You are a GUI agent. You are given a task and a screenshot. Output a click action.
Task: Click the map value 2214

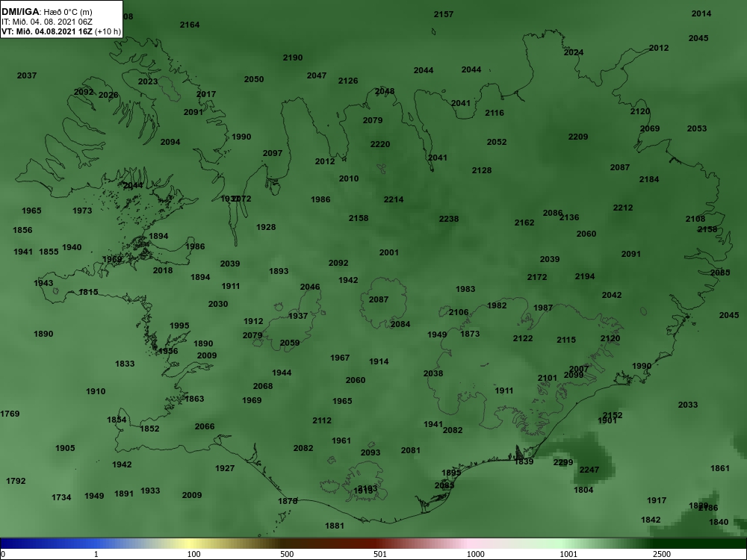[x=394, y=199]
